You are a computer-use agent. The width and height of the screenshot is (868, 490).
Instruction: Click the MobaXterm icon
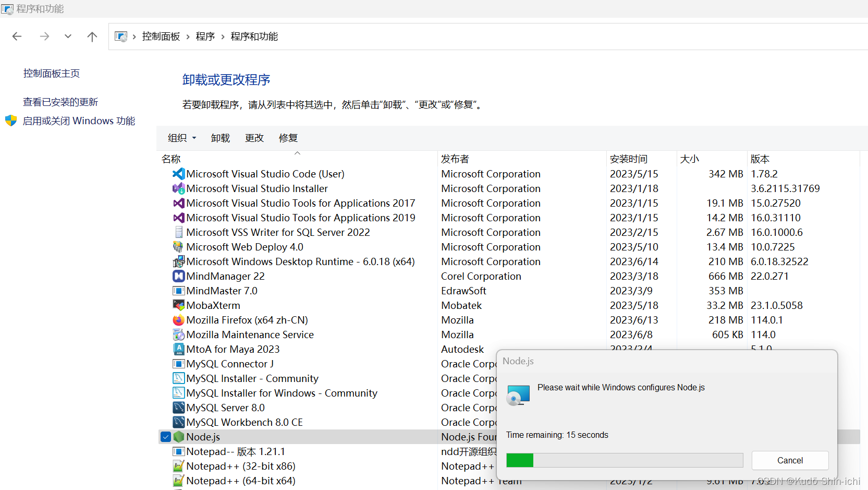[x=179, y=305]
